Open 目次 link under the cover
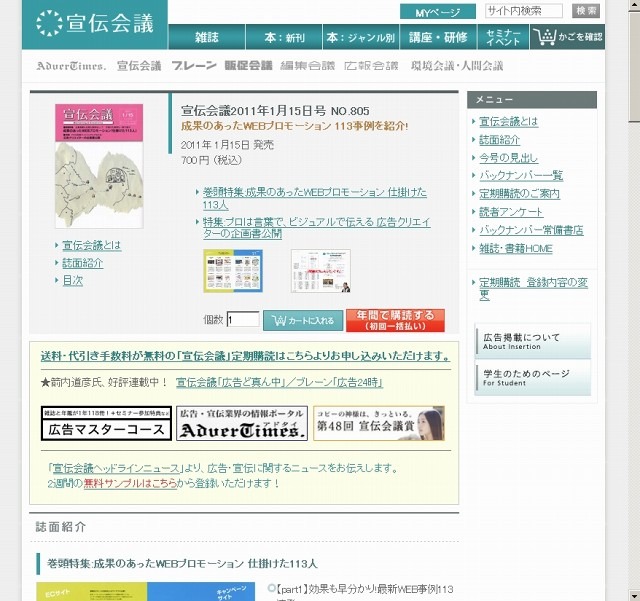The height and width of the screenshot is (601, 640). [73, 280]
